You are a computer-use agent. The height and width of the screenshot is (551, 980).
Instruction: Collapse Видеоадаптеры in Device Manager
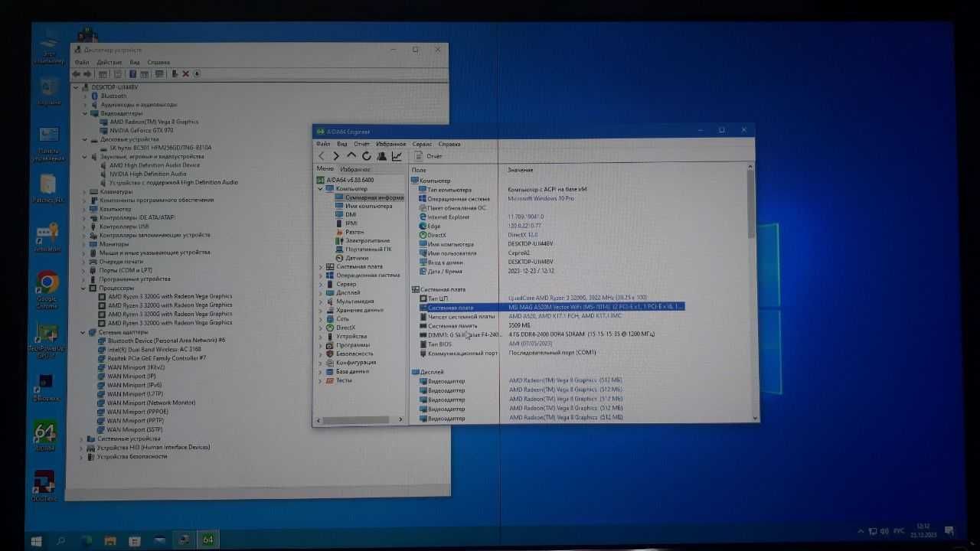tap(85, 113)
